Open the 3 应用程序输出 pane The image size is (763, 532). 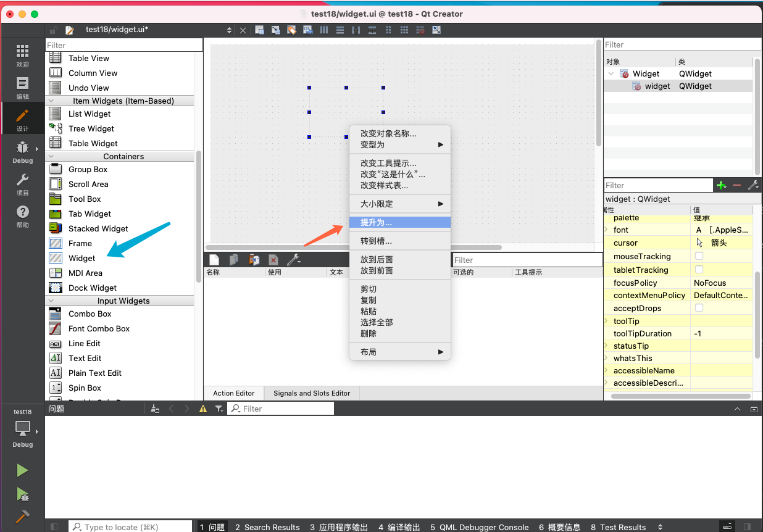(339, 527)
